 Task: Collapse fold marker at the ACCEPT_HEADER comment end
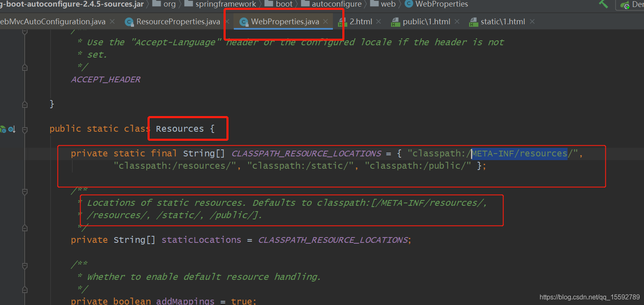[25, 67]
